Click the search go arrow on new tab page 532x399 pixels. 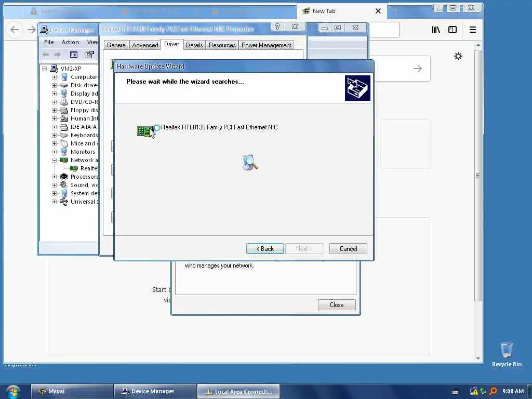tap(418, 69)
